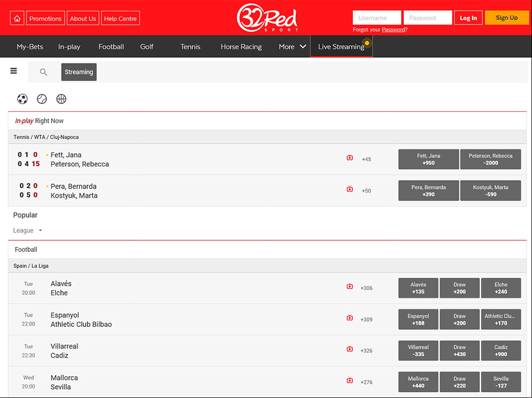The image size is (532, 398).
Task: Bet on Kostyuk, Marta at -590
Action: pos(491,190)
